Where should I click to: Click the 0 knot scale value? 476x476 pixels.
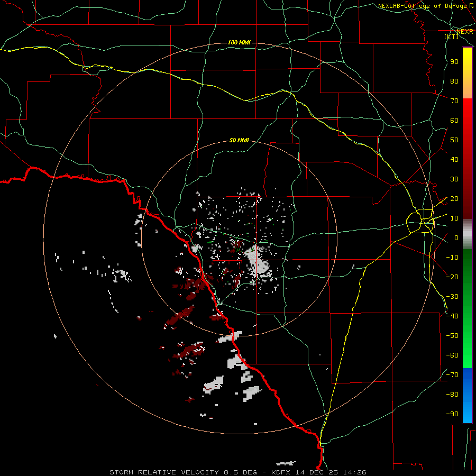456,238
